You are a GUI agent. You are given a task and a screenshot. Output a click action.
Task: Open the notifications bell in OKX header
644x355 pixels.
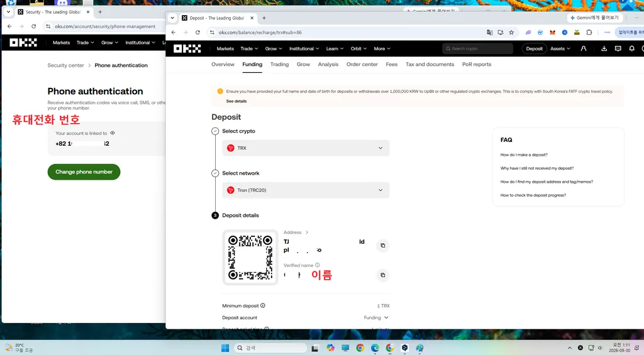(x=631, y=48)
